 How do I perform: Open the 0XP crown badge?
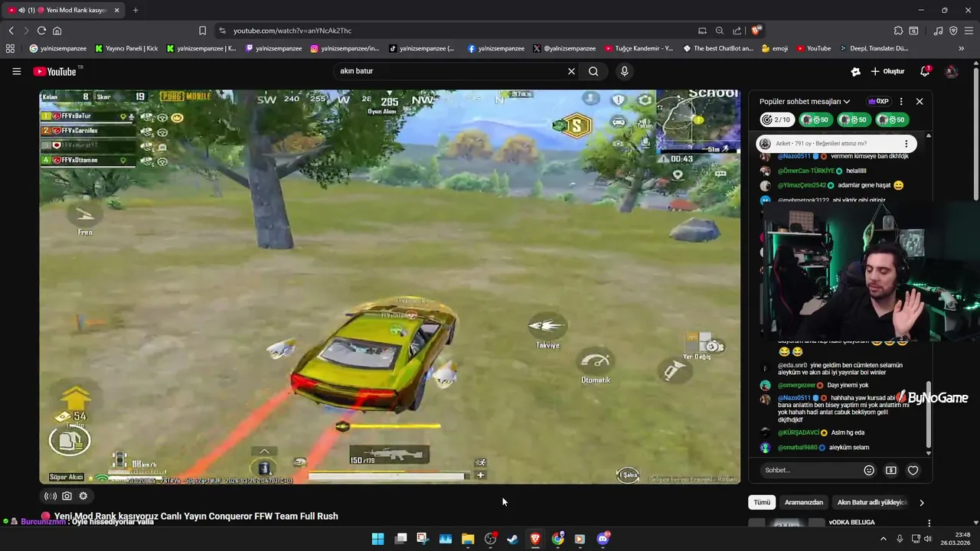[878, 101]
